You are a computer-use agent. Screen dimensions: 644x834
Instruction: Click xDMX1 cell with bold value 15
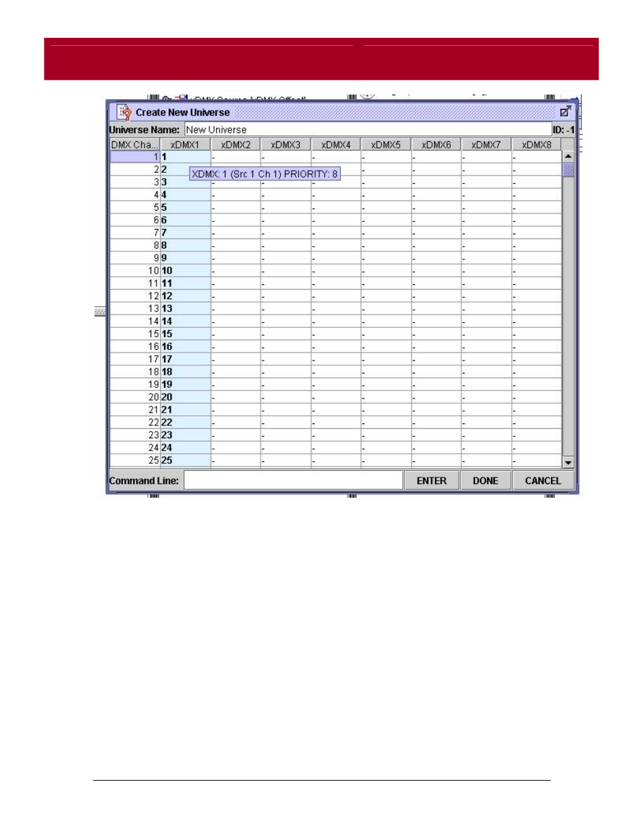pos(185,334)
